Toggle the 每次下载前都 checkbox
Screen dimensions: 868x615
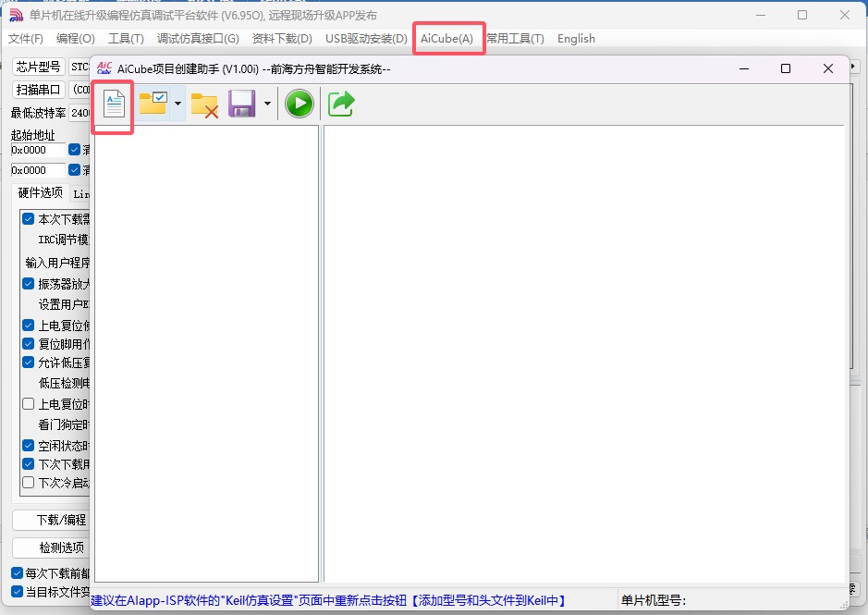pos(18,572)
